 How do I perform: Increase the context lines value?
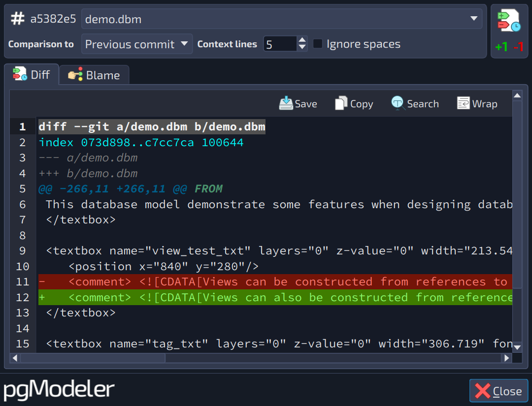[302, 40]
